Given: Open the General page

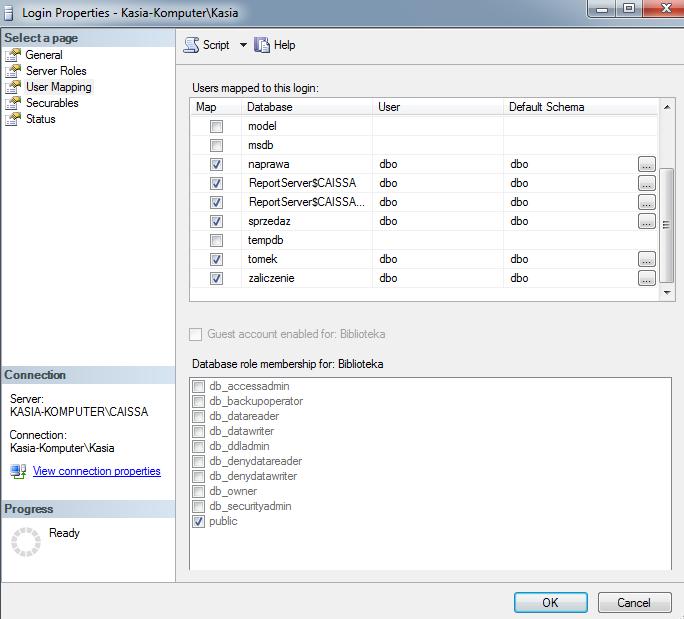Looking at the screenshot, I should tap(44, 55).
